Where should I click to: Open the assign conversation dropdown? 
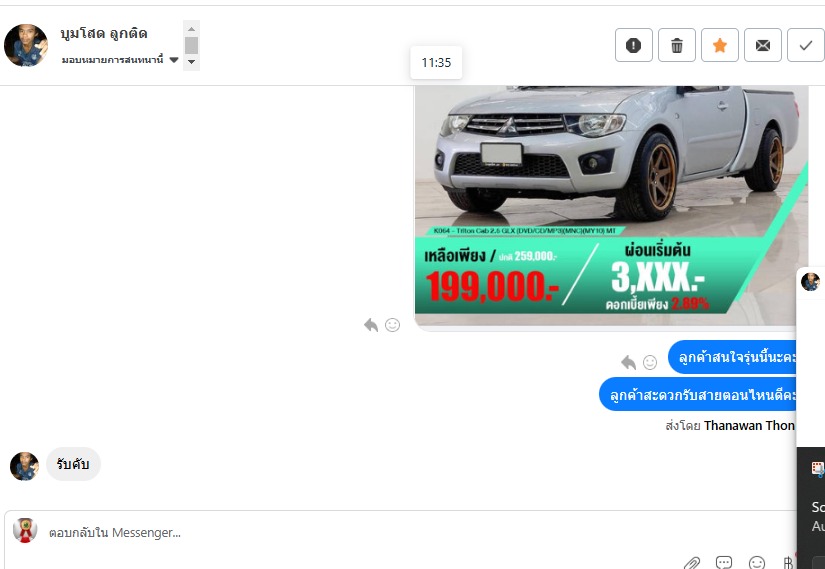120,59
